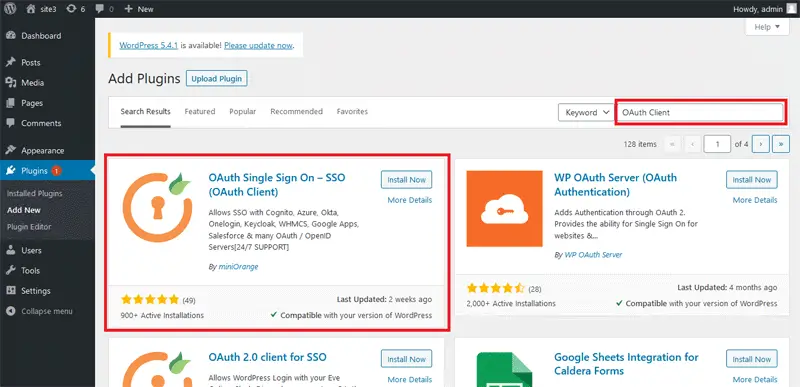The height and width of the screenshot is (387, 800).
Task: Switch to Favorites tab
Action: click(x=352, y=111)
